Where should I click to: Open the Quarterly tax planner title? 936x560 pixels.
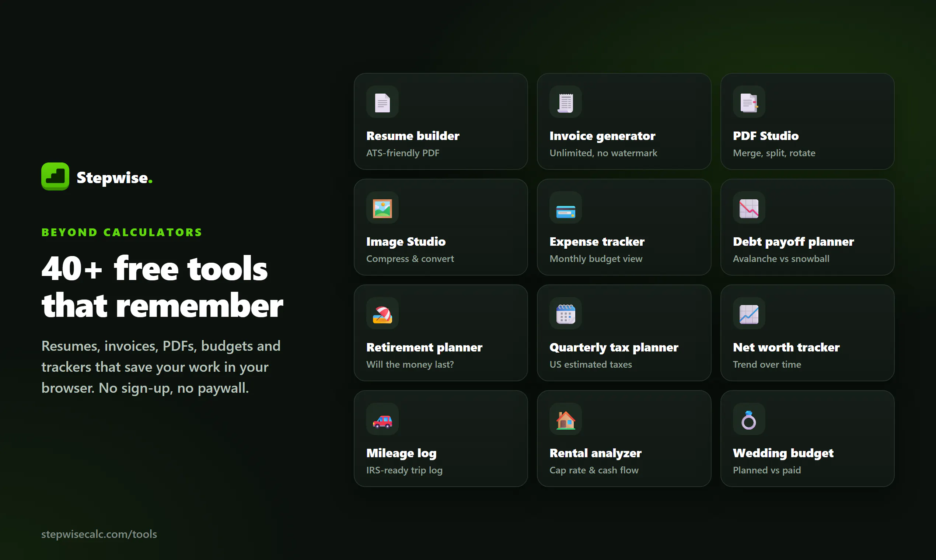click(614, 347)
